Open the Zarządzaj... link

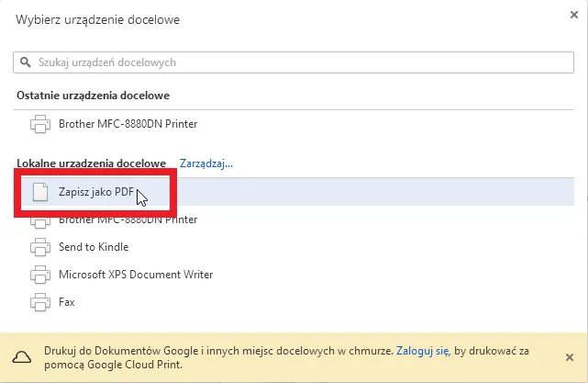(x=206, y=163)
